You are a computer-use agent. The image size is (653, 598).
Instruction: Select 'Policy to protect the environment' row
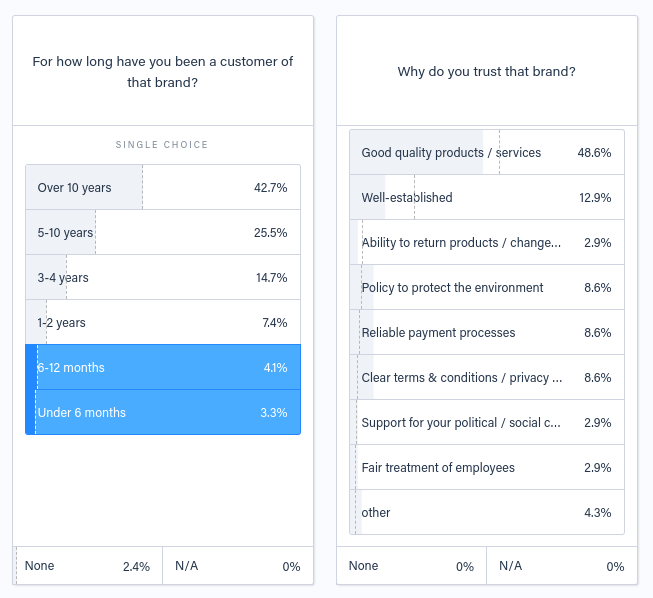pyautogui.click(x=487, y=287)
